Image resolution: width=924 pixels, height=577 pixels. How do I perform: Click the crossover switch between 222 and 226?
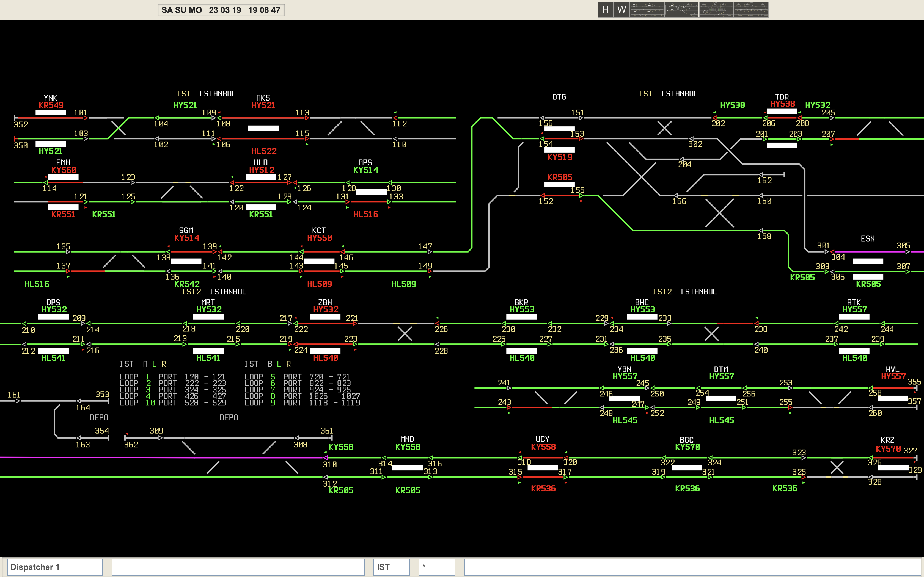point(405,334)
